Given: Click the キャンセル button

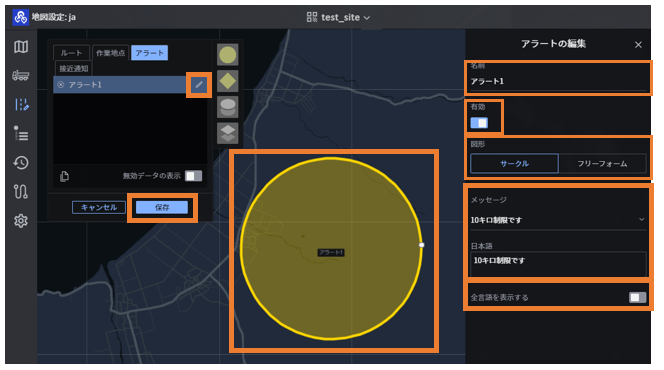Looking at the screenshot, I should 99,207.
